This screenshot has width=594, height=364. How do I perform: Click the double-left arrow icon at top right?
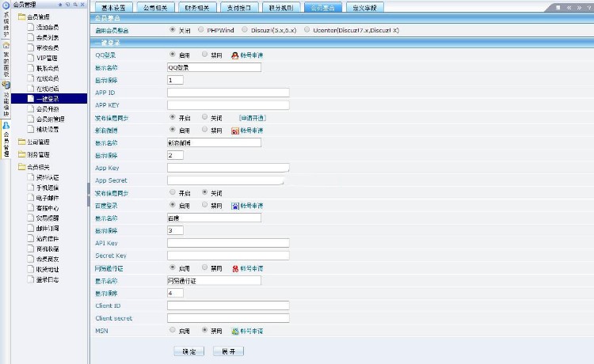tap(569, 8)
